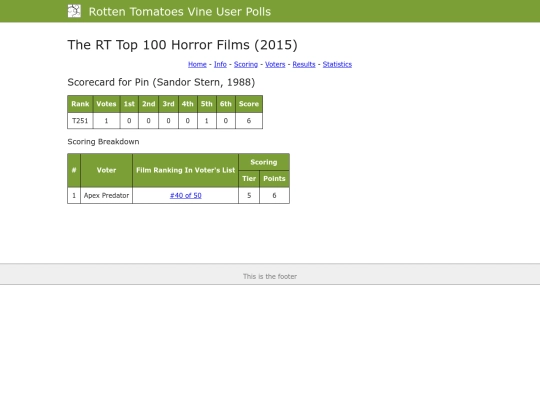540x405 pixels.
Task: Select the T251 rank cell
Action: pos(80,121)
